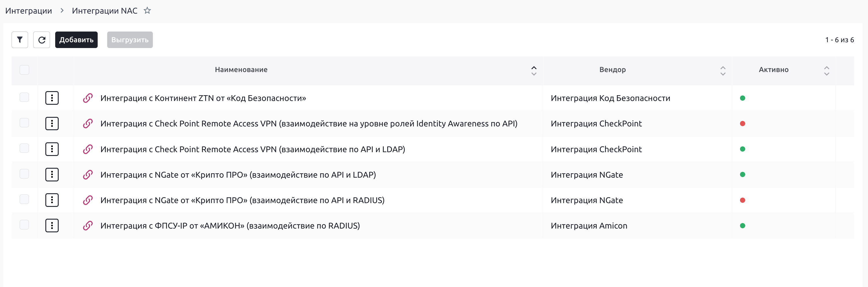Click the refresh list icon
The height and width of the screenshot is (287, 868).
pos(41,40)
